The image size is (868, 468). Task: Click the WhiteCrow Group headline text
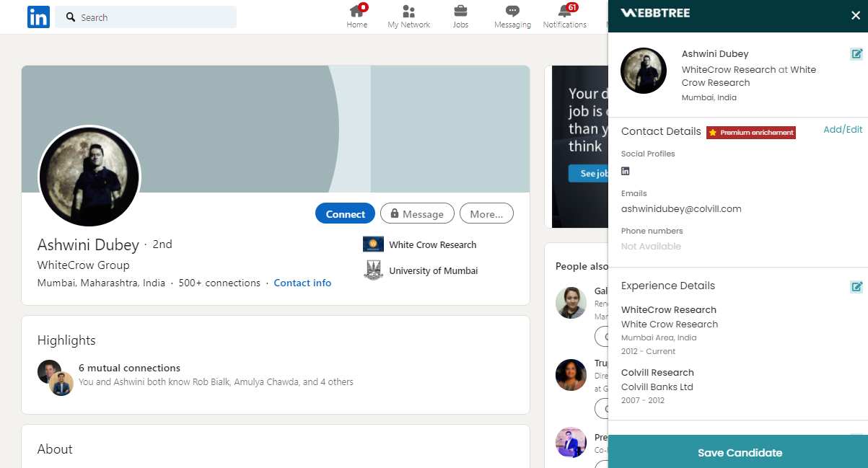tap(84, 265)
